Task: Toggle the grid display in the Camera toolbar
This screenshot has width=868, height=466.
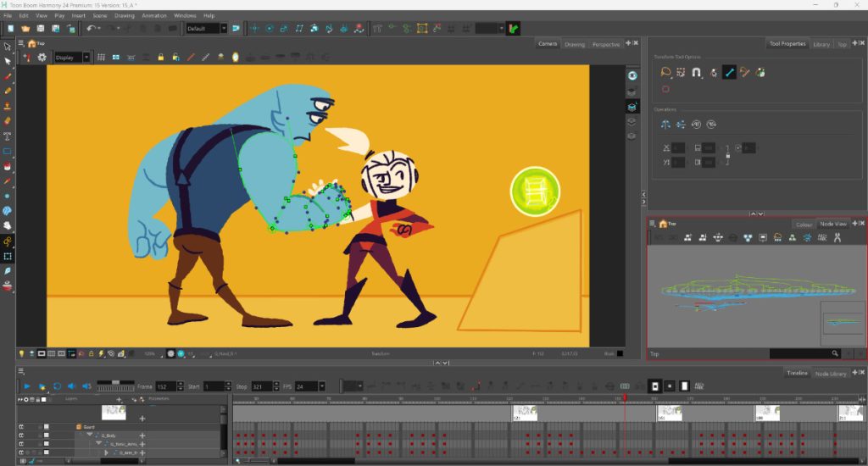Action: click(102, 57)
